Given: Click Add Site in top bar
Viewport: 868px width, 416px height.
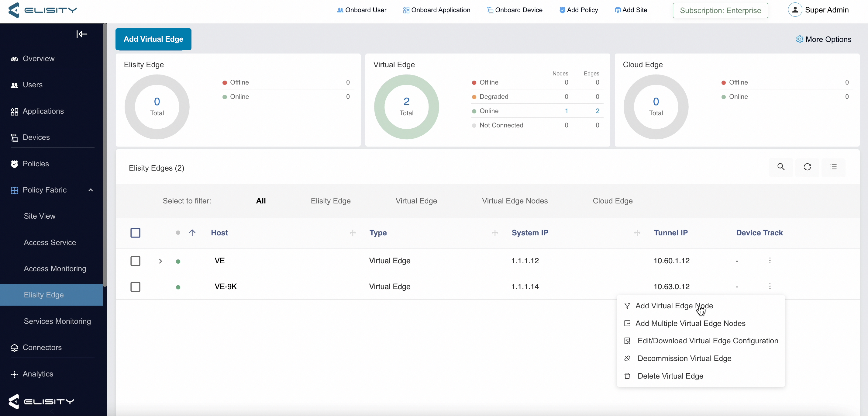Looking at the screenshot, I should (x=631, y=10).
